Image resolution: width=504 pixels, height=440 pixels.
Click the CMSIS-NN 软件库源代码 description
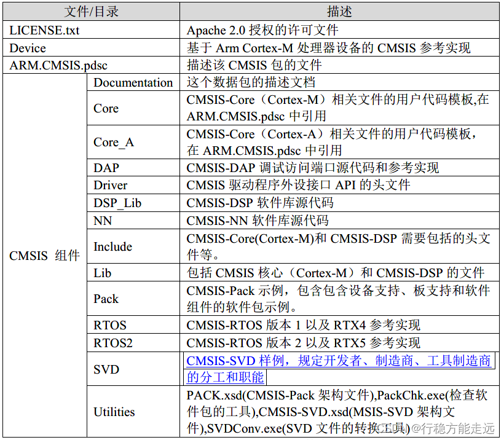point(257,221)
